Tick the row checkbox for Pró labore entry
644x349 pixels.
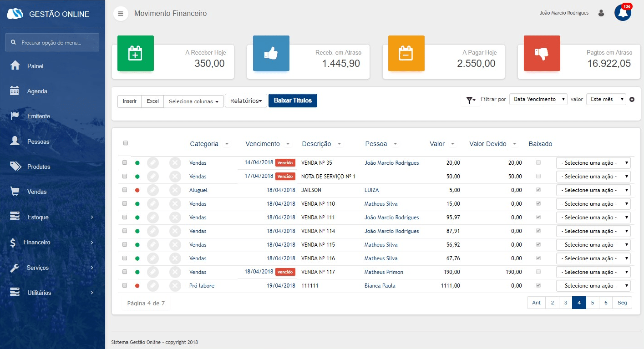point(125,285)
